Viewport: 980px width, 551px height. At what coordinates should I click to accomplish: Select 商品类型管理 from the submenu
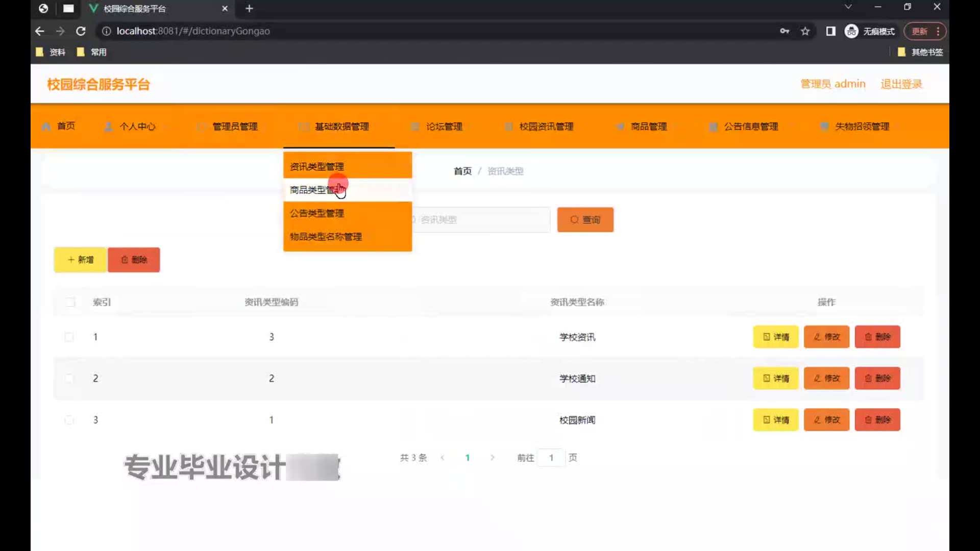(316, 190)
